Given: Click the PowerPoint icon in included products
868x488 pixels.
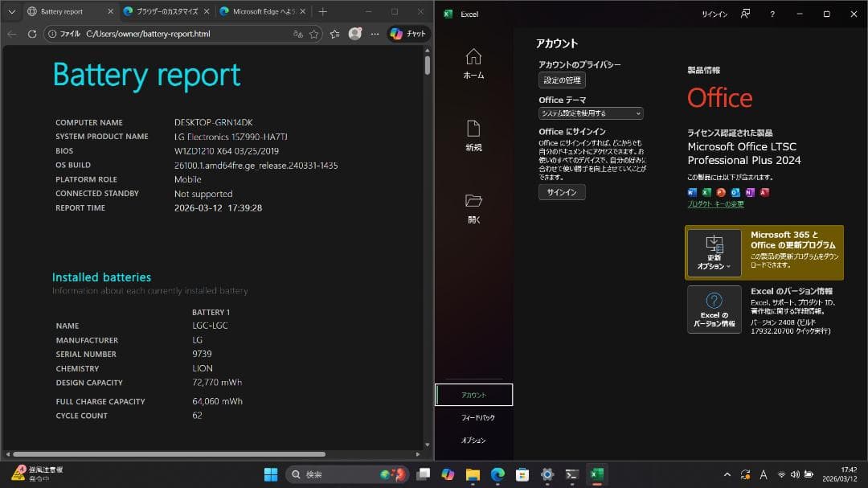Looking at the screenshot, I should (721, 193).
